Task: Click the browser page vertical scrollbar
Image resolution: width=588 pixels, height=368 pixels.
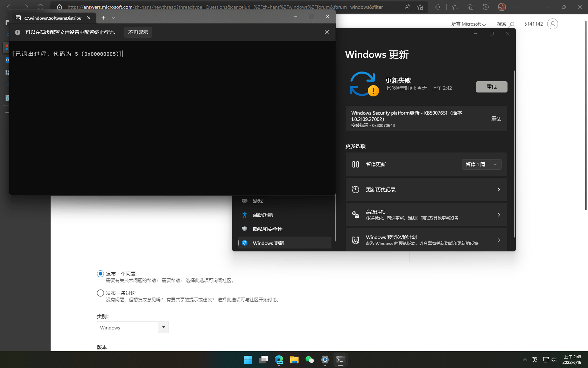Action: pos(586,116)
